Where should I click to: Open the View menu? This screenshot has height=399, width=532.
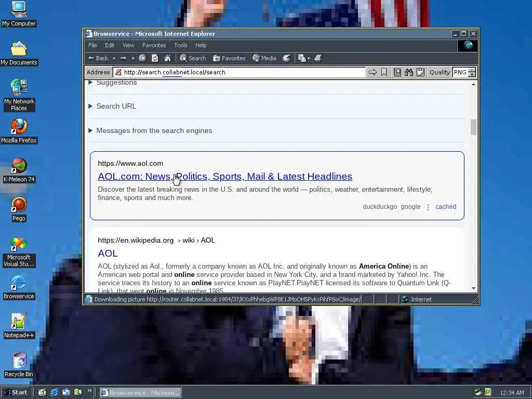(x=128, y=45)
